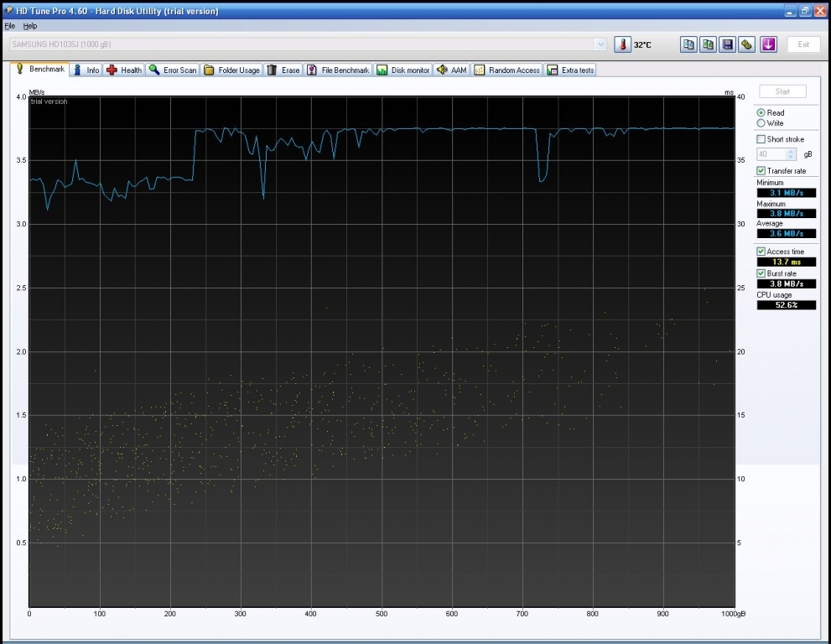The image size is (831, 644).
Task: Click the Random Access icon
Action: [479, 70]
